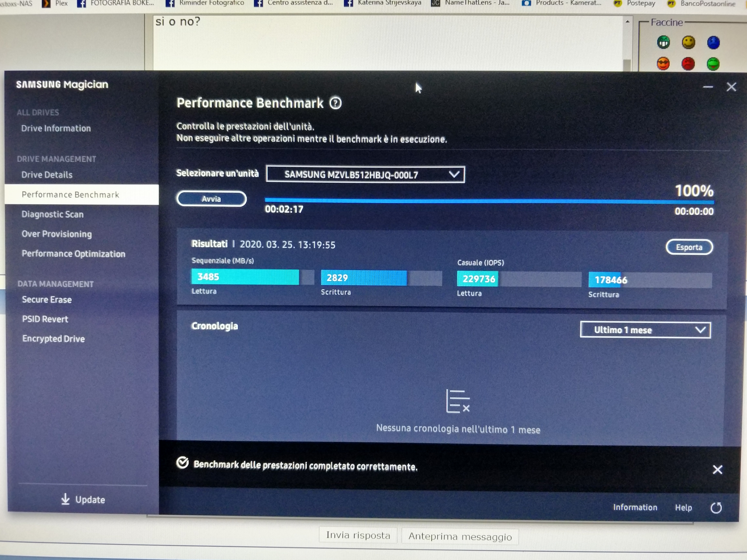
Task: Click the empty history list icon
Action: click(x=458, y=401)
